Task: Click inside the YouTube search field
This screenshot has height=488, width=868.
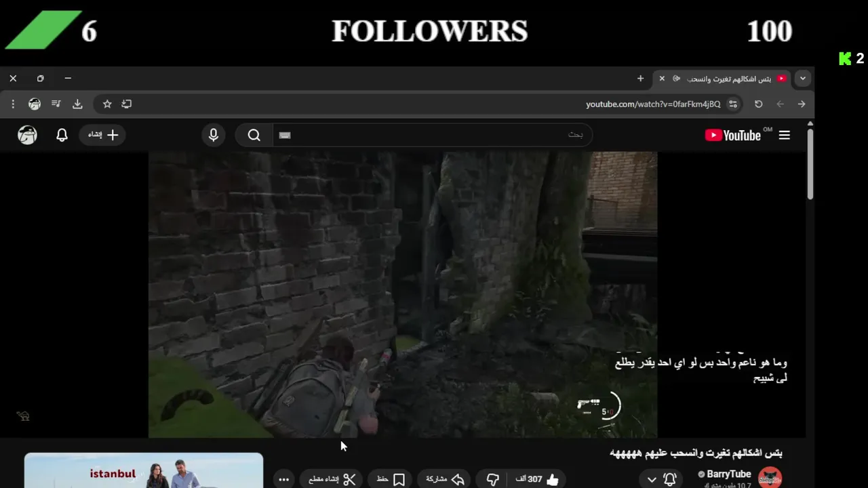Action: click(433, 135)
